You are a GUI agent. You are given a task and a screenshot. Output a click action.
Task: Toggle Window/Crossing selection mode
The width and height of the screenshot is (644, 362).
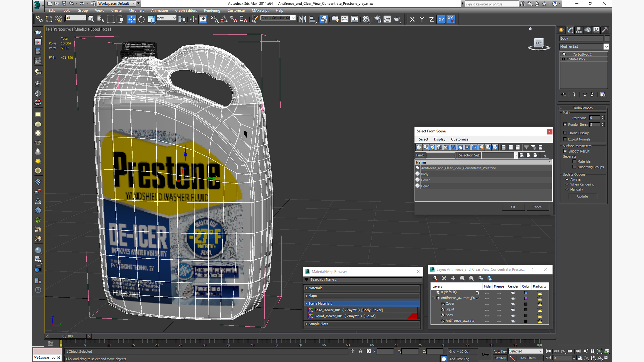pos(120,19)
